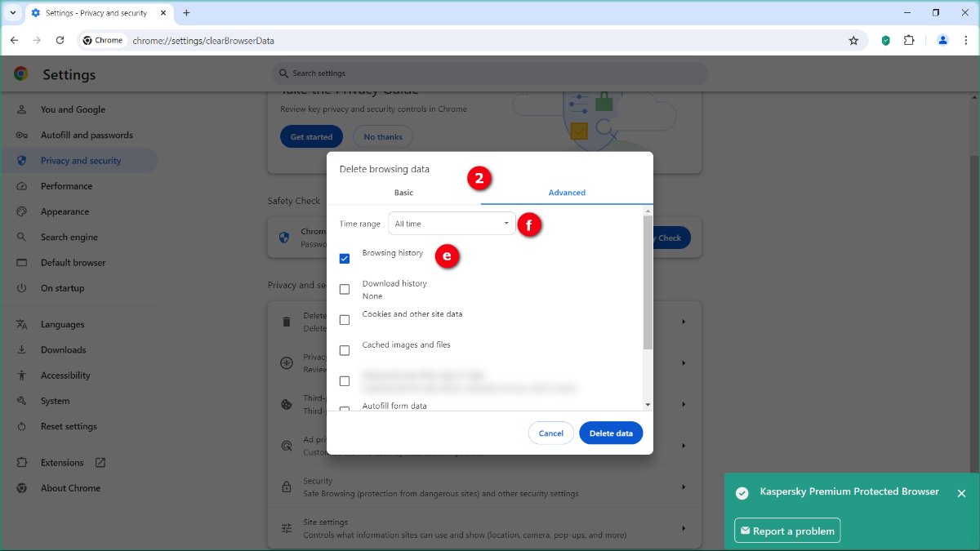Check the blurred item above Autofill
The image size is (980, 551).
tap(345, 381)
